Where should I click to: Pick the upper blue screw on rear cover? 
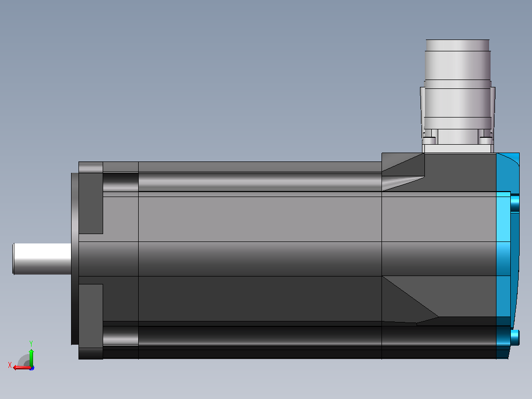515,203
